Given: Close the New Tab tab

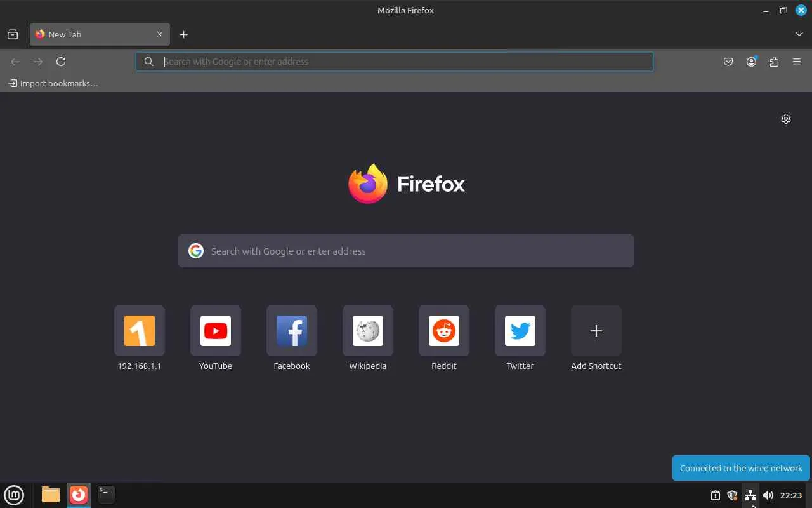Looking at the screenshot, I should click(x=160, y=34).
